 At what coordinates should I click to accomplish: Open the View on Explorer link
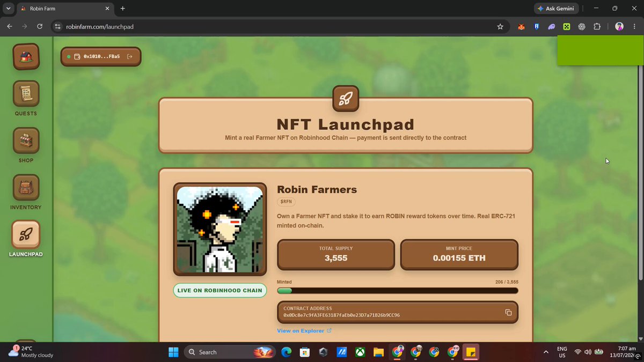click(304, 331)
